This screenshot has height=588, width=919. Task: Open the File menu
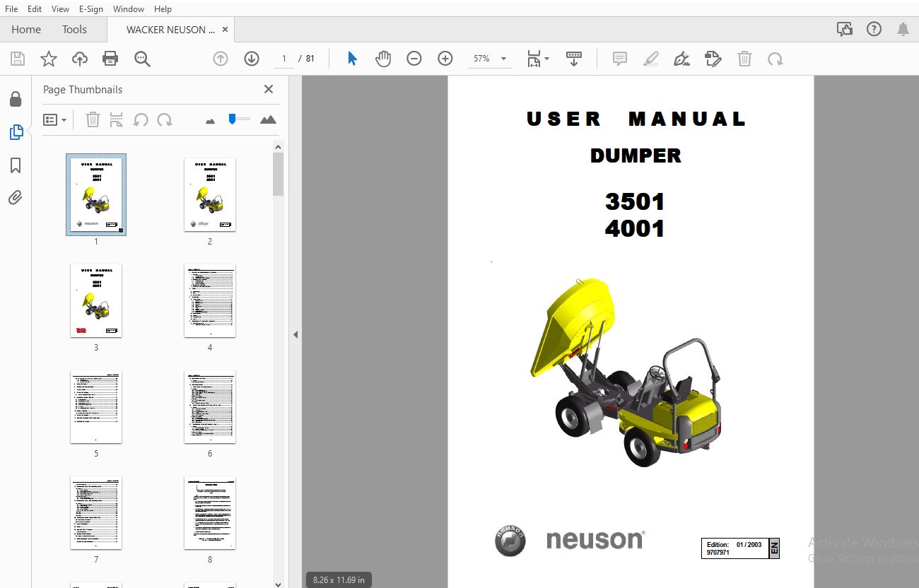point(11,8)
